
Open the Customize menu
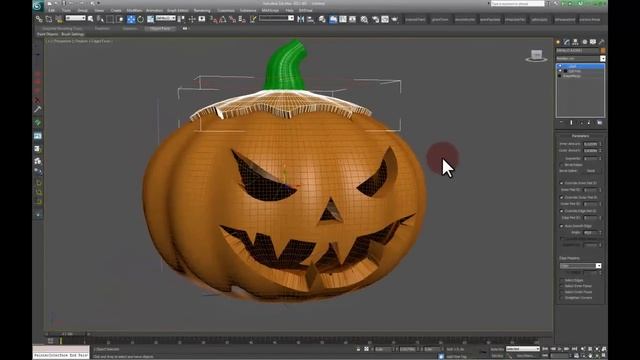(226, 11)
